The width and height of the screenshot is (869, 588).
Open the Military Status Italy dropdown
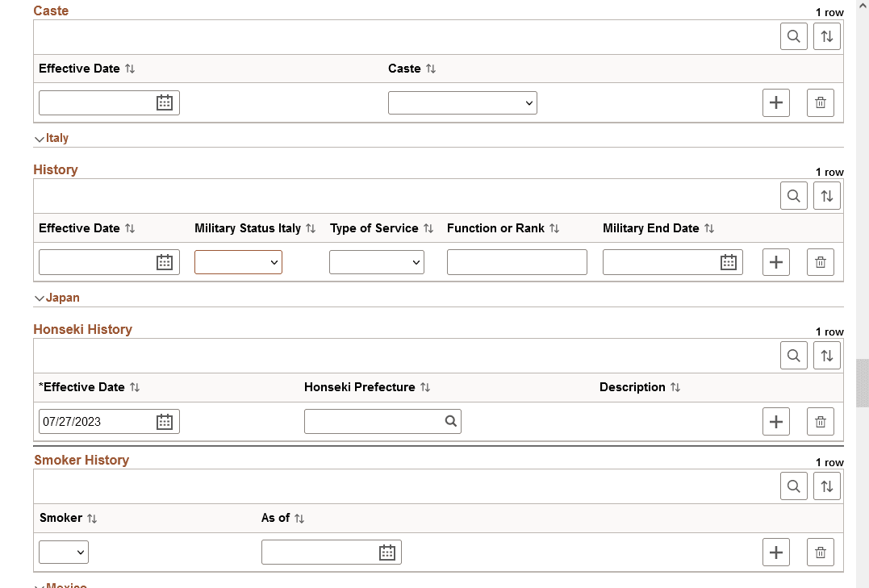238,261
